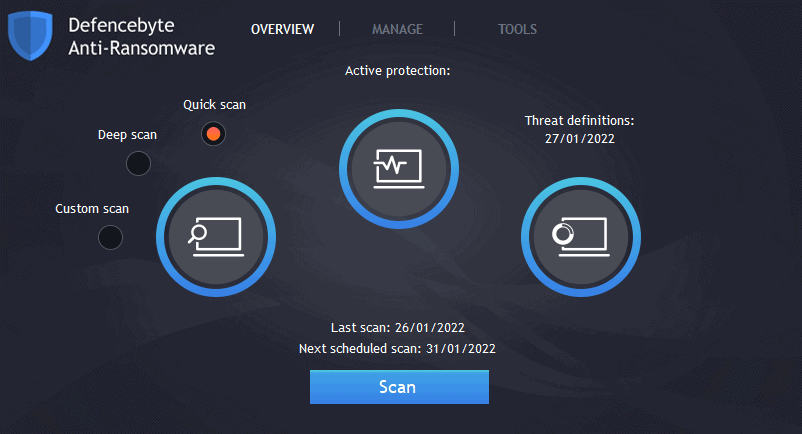
Task: Click the 'Threat definitions:' label
Action: coord(580,121)
